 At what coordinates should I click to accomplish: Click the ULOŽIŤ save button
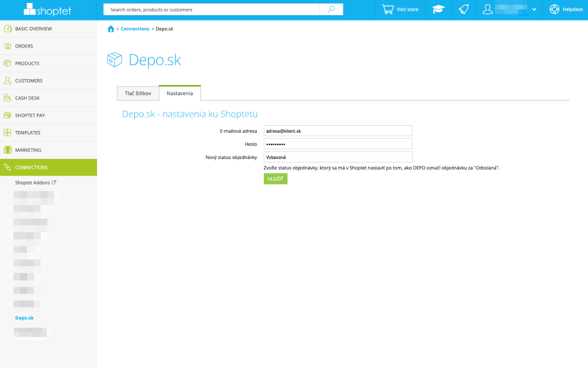(275, 179)
